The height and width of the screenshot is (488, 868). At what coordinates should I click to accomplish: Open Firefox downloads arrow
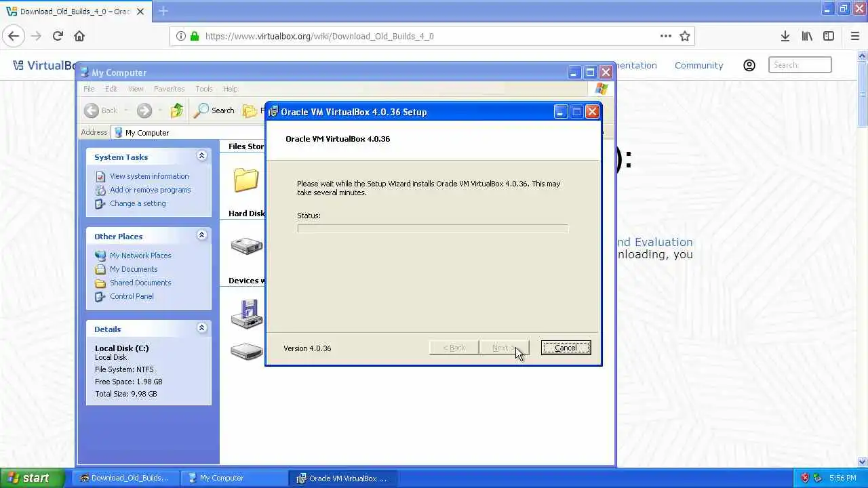pyautogui.click(x=785, y=36)
